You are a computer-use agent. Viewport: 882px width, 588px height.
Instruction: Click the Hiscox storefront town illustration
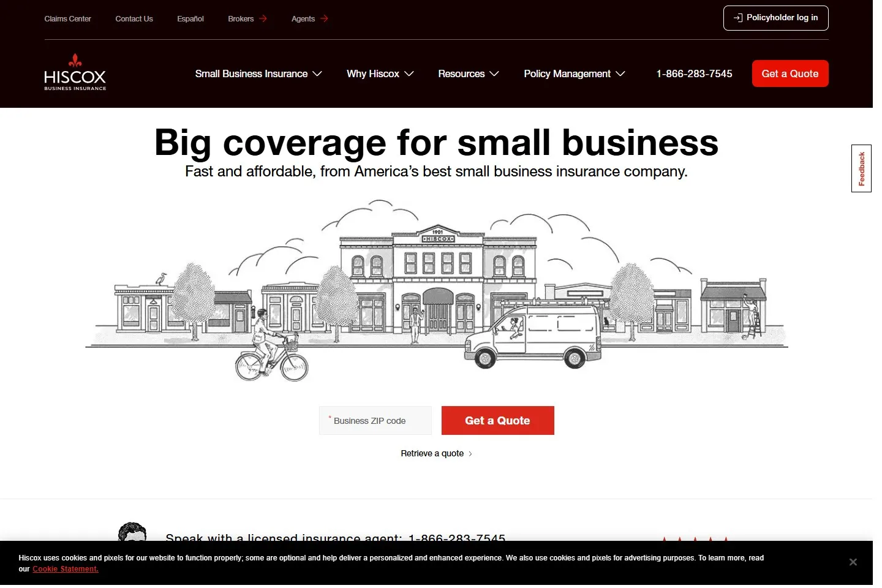click(x=436, y=290)
